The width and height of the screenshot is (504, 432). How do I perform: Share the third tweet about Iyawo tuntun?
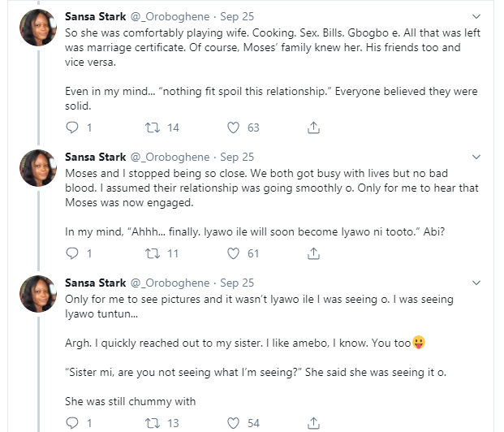(312, 423)
